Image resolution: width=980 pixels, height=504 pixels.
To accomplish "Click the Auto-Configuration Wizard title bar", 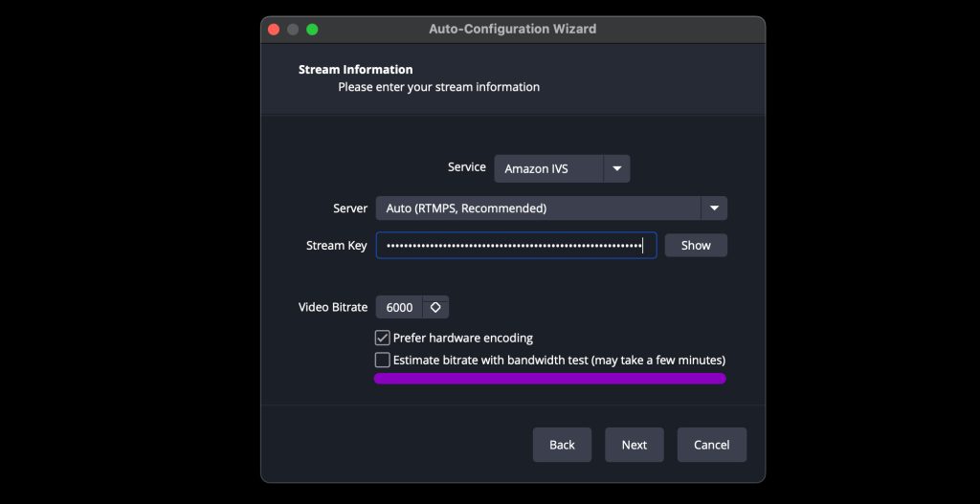I will (513, 29).
